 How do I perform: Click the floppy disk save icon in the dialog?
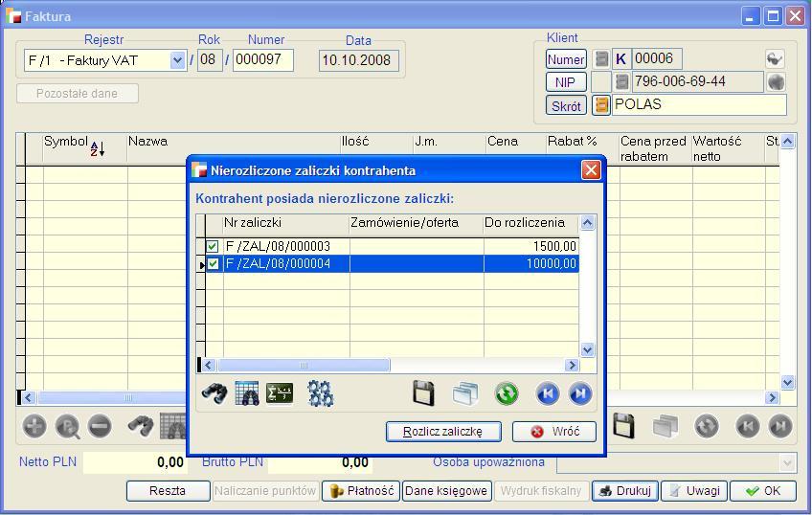click(423, 393)
